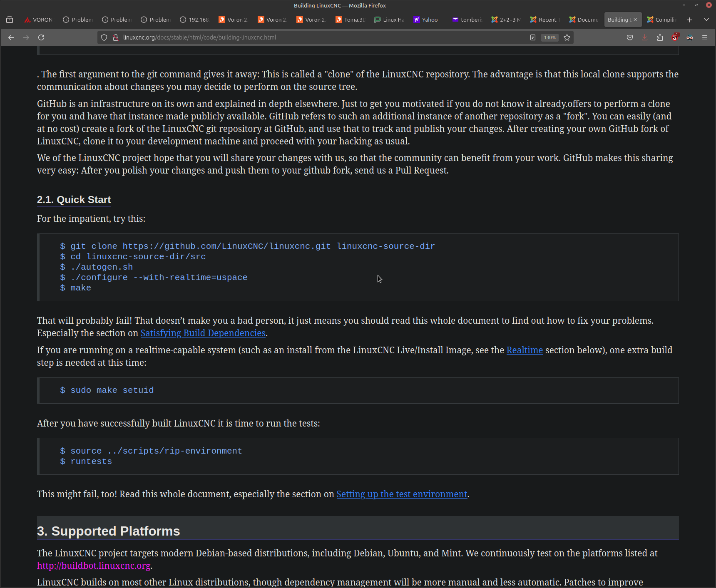This screenshot has width=716, height=588.
Task: Switch to the Toma.3D tab
Action: tap(350, 20)
